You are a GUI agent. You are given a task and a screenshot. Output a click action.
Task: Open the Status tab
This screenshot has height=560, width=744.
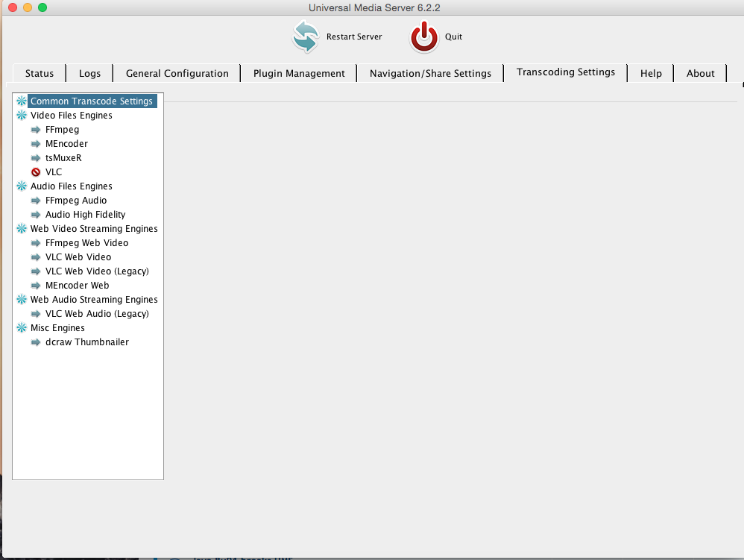(x=40, y=73)
